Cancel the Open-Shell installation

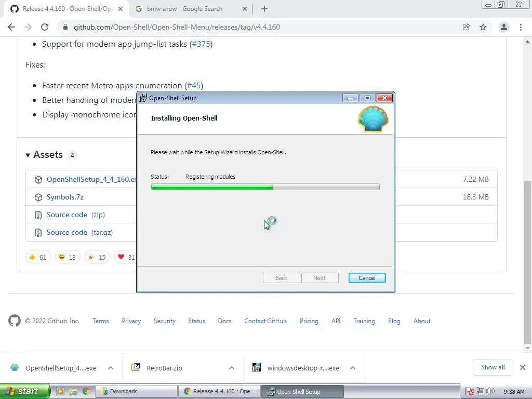[367, 278]
